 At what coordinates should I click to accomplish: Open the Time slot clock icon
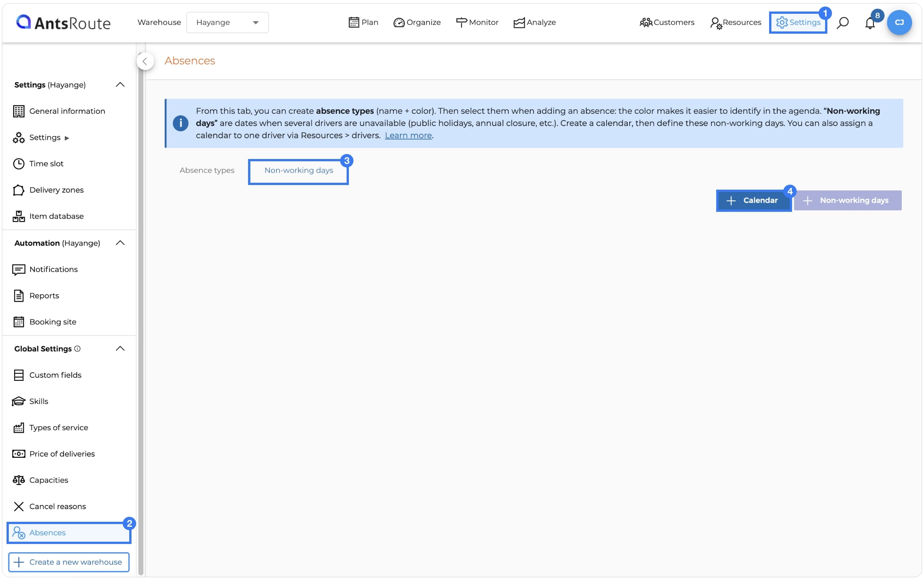click(x=18, y=163)
